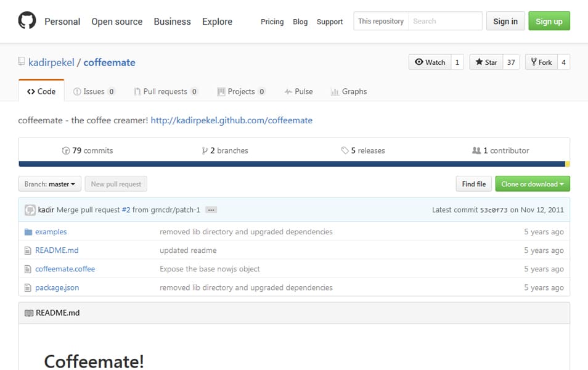Watch the coffeemate repository
The image size is (588, 370).
[x=430, y=62]
